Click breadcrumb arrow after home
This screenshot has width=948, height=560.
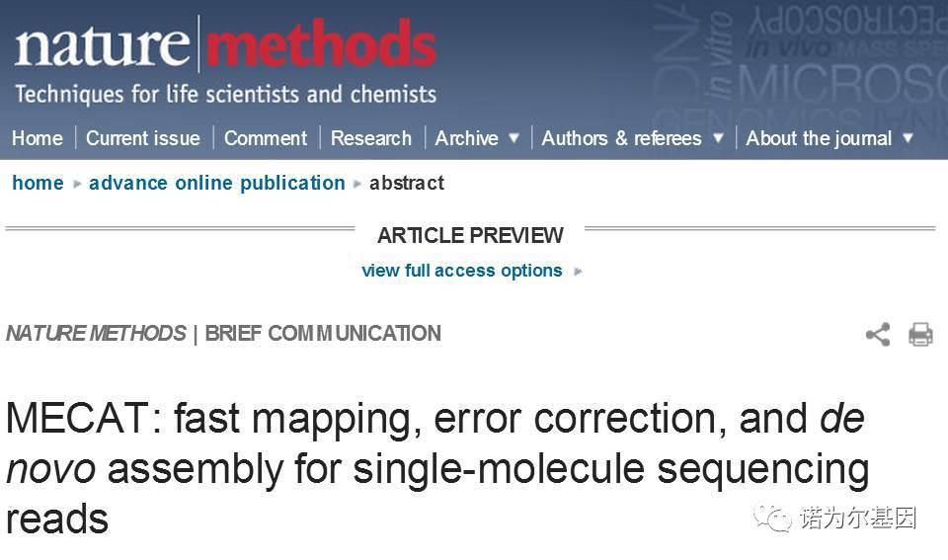pyautogui.click(x=77, y=184)
